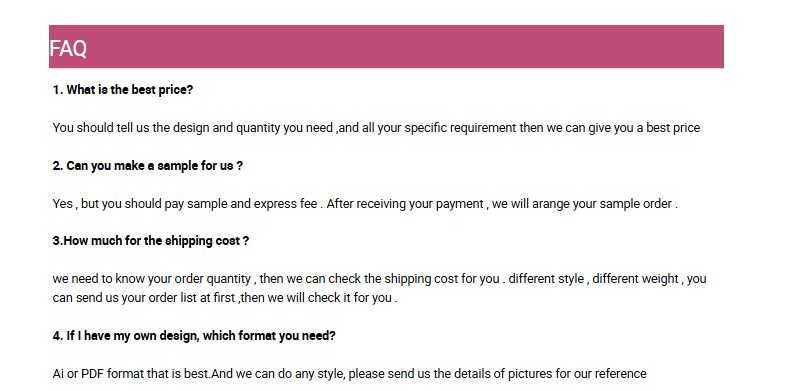Select question 'What is the best price?'

click(123, 90)
